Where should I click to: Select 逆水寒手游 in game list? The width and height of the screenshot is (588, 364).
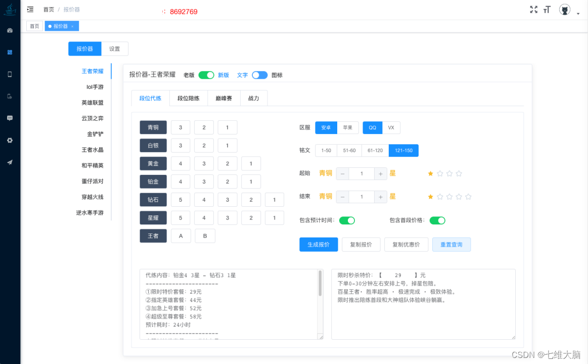tap(90, 213)
